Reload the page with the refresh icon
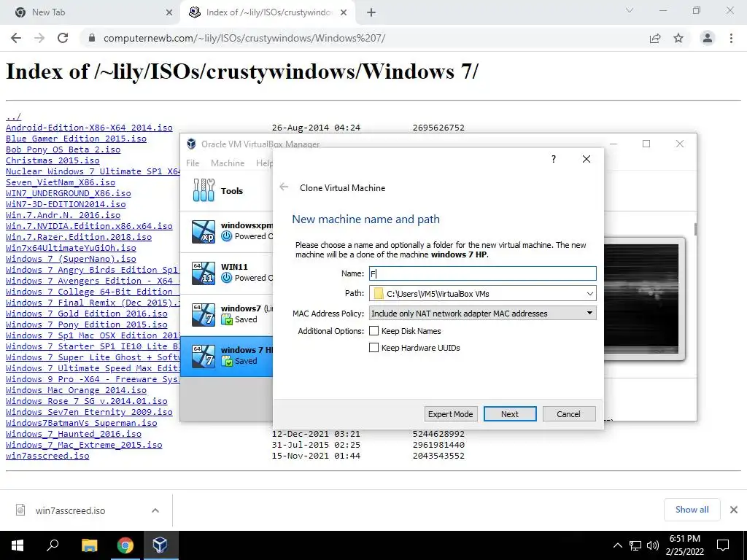 tap(63, 38)
